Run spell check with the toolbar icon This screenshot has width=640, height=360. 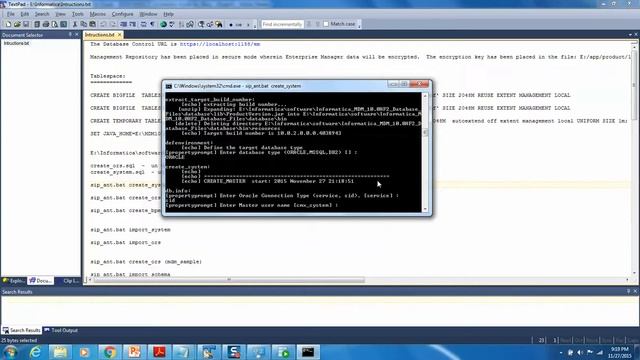(172, 24)
